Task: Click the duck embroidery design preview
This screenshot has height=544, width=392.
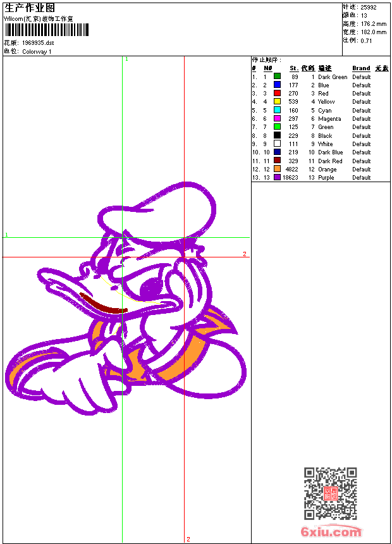Action: click(x=126, y=299)
